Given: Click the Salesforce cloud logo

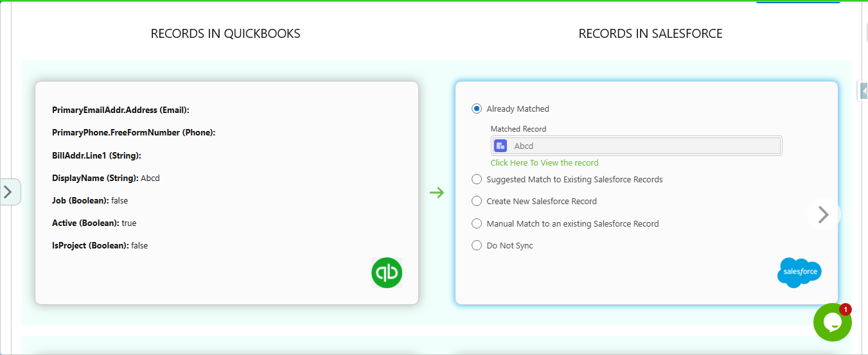Looking at the screenshot, I should (799, 272).
